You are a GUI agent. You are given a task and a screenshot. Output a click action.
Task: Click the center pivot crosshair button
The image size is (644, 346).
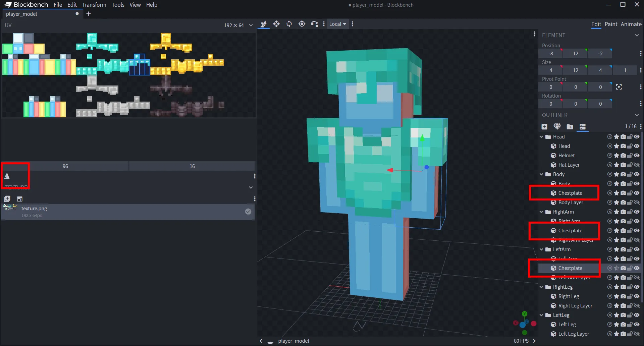[x=619, y=86]
